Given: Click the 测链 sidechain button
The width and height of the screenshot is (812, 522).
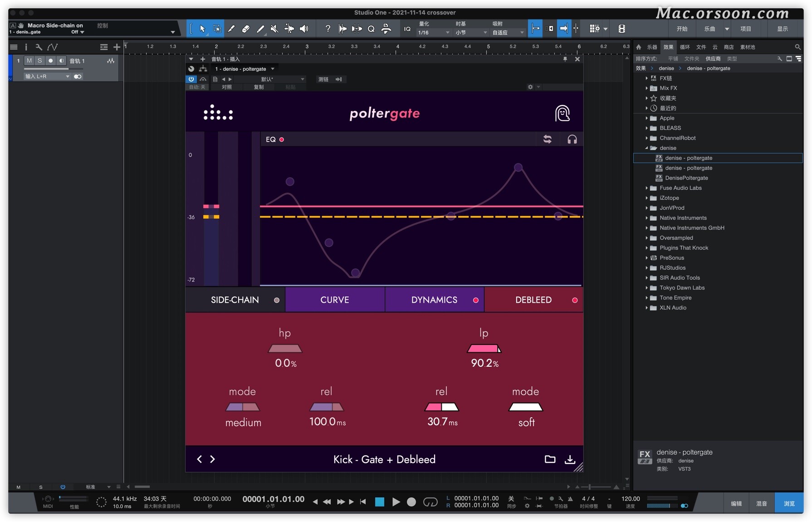Looking at the screenshot, I should [x=323, y=79].
